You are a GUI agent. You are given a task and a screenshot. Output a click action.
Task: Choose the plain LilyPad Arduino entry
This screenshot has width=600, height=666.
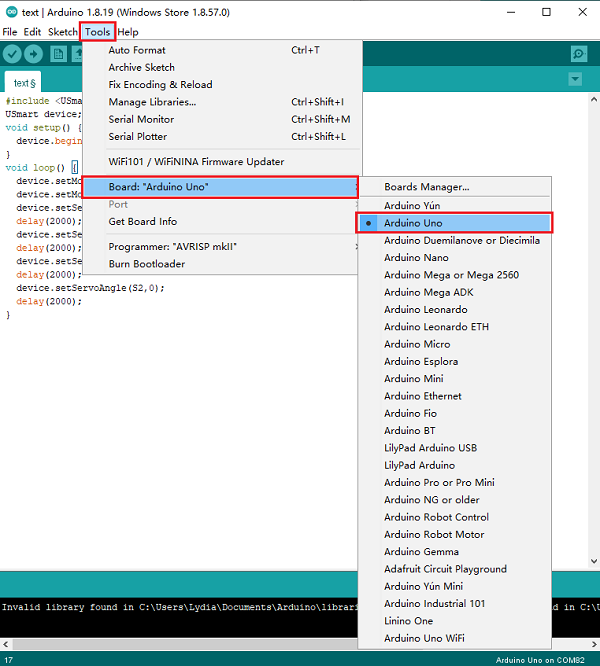[454, 466]
